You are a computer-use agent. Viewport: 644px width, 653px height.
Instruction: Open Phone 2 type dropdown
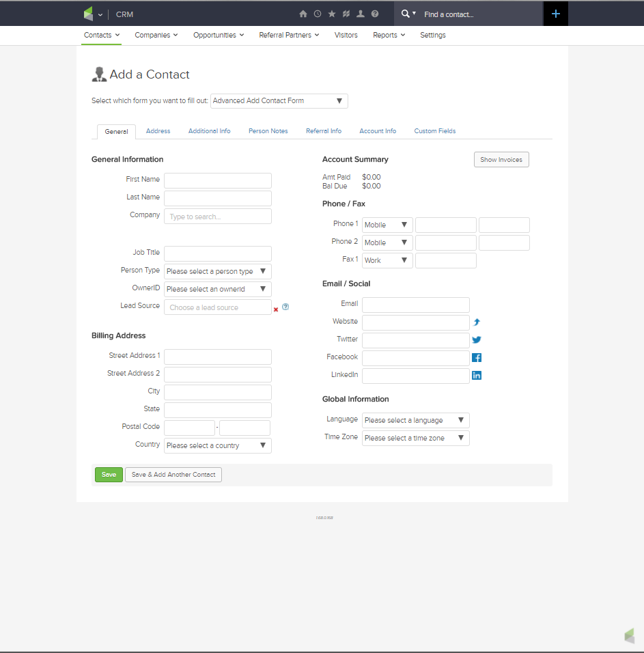[387, 242]
